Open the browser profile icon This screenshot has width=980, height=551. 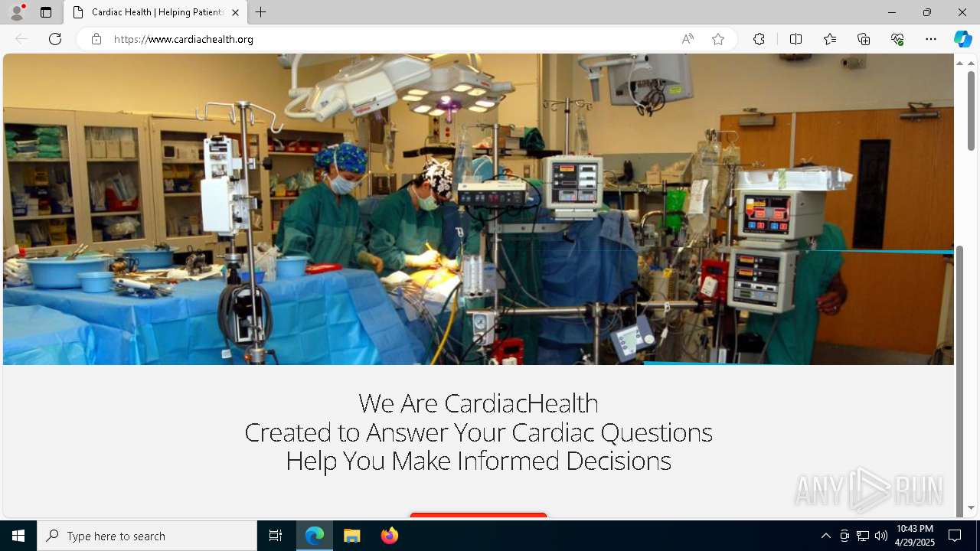[17, 12]
